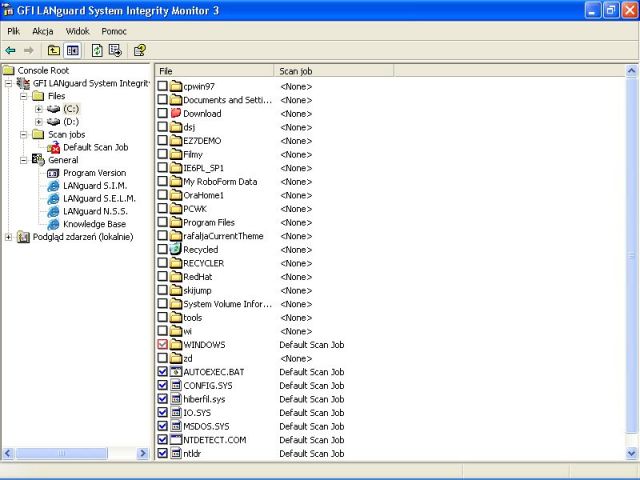Screen dimensions: 640x480
Task: Uncheck the ntldr checkbox
Action: tap(162, 453)
